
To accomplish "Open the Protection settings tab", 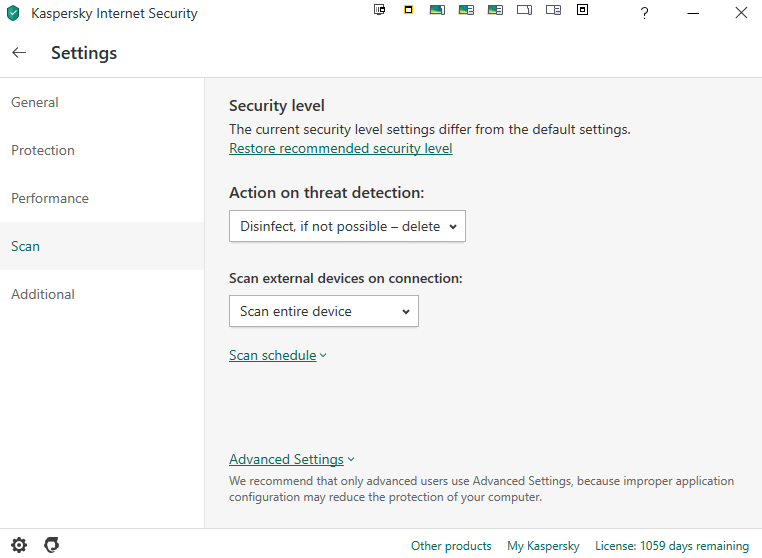I will pyautogui.click(x=43, y=150).
